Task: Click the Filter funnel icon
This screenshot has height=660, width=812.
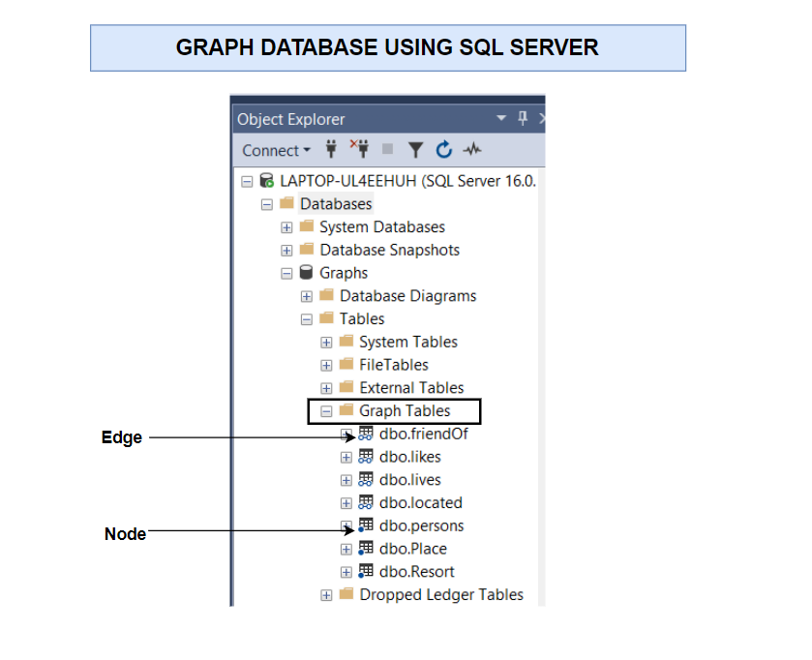Action: tap(415, 150)
